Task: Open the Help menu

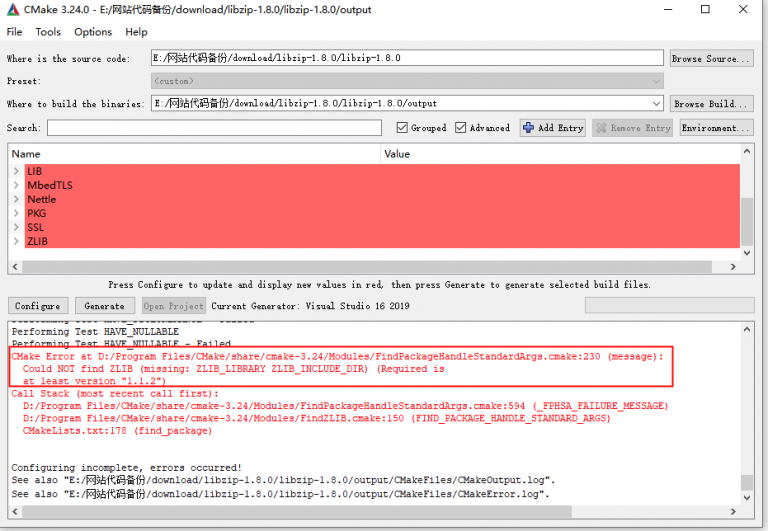Action: click(136, 32)
